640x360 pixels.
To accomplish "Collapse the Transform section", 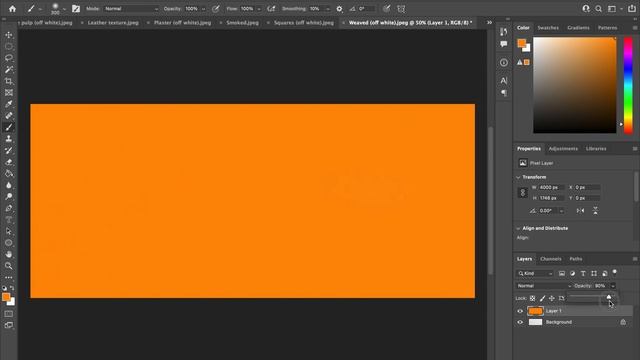I will click(518, 177).
